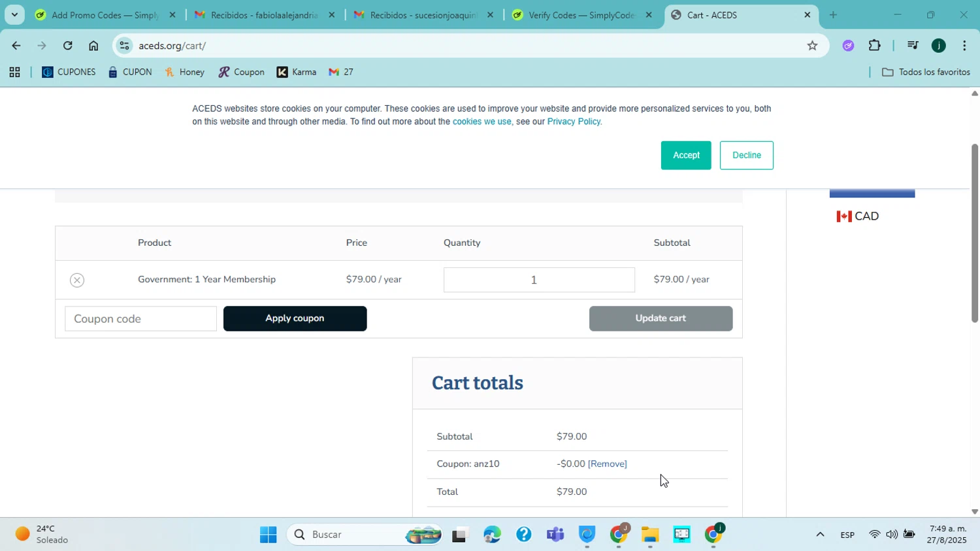Open Extensions puzzle icon
Viewport: 980px width, 551px height.
coord(875,46)
